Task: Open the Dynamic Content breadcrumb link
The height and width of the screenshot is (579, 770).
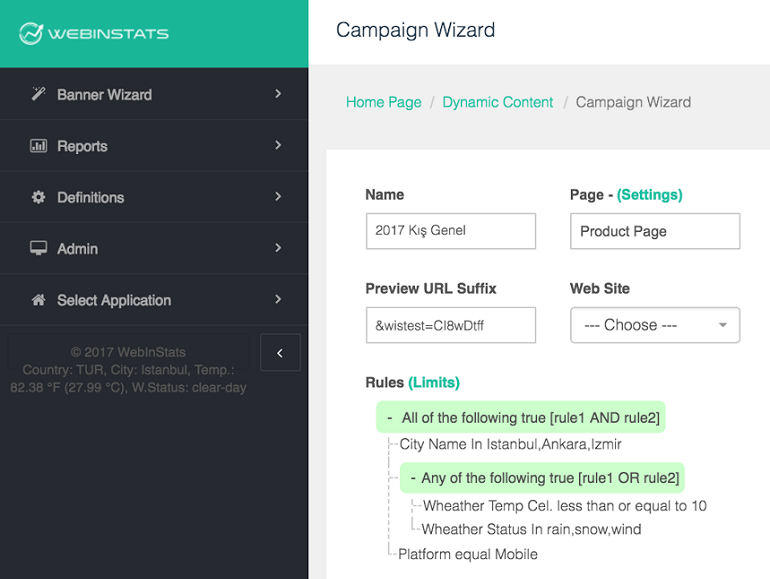Action: [498, 102]
